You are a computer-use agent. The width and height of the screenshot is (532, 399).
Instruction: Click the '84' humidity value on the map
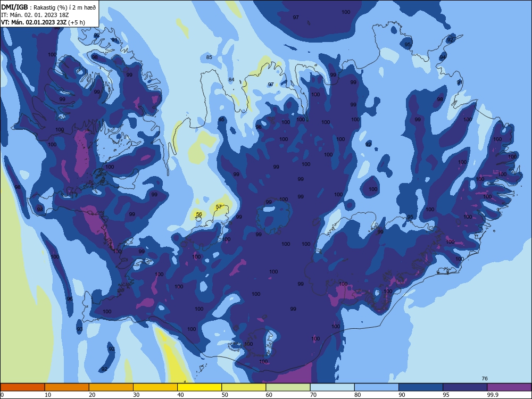click(231, 80)
